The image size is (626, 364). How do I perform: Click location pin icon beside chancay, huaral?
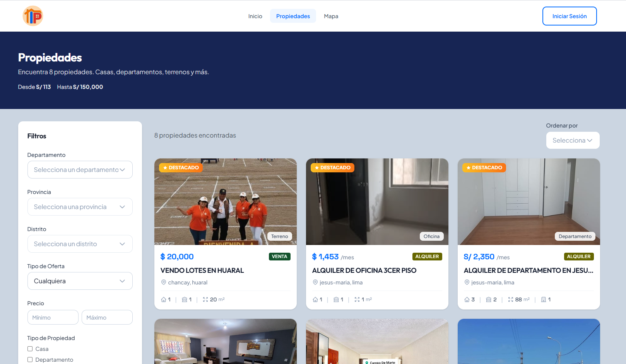point(164,282)
